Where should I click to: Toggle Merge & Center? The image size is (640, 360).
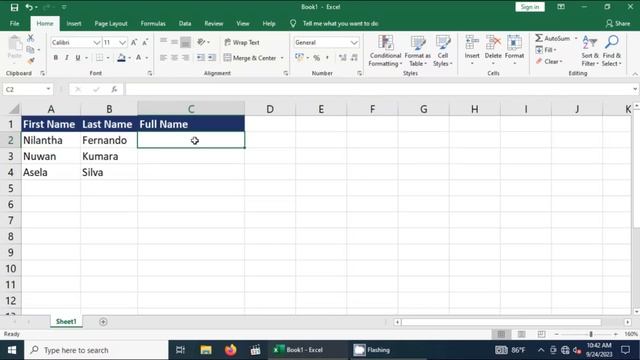coord(250,58)
